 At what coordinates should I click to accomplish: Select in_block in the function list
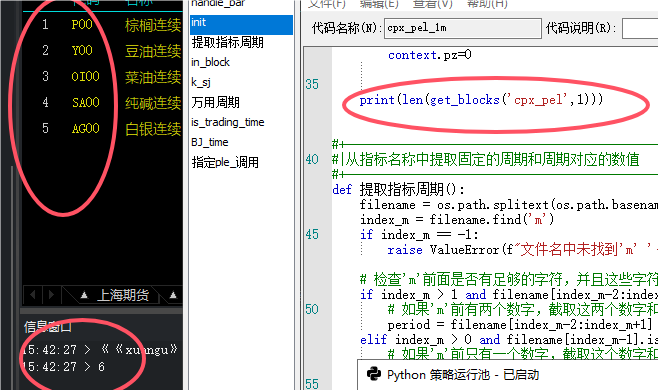tap(210, 62)
